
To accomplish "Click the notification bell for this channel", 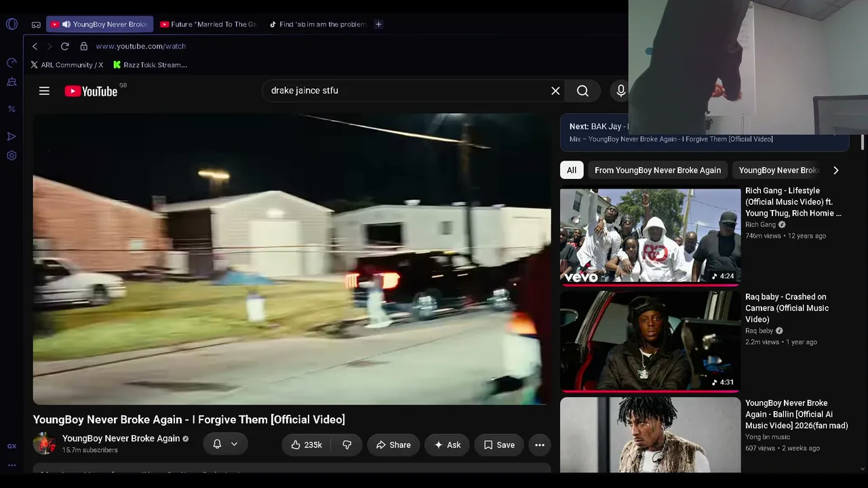I will 217,444.
